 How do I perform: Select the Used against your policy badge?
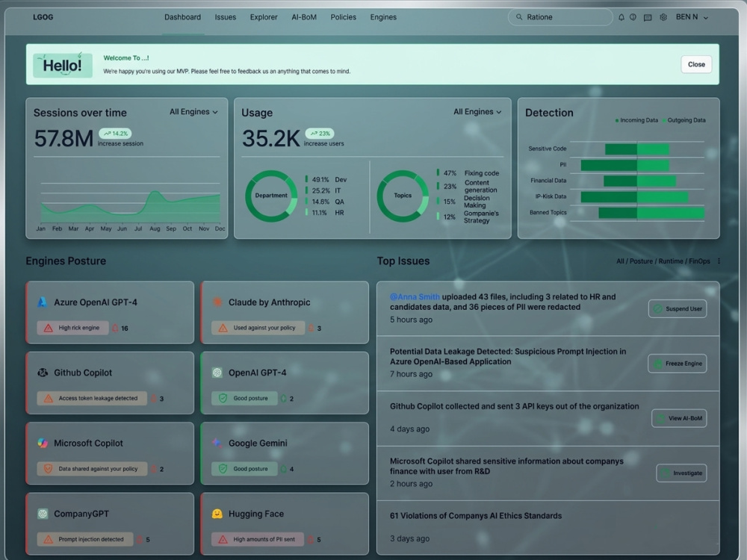(258, 328)
